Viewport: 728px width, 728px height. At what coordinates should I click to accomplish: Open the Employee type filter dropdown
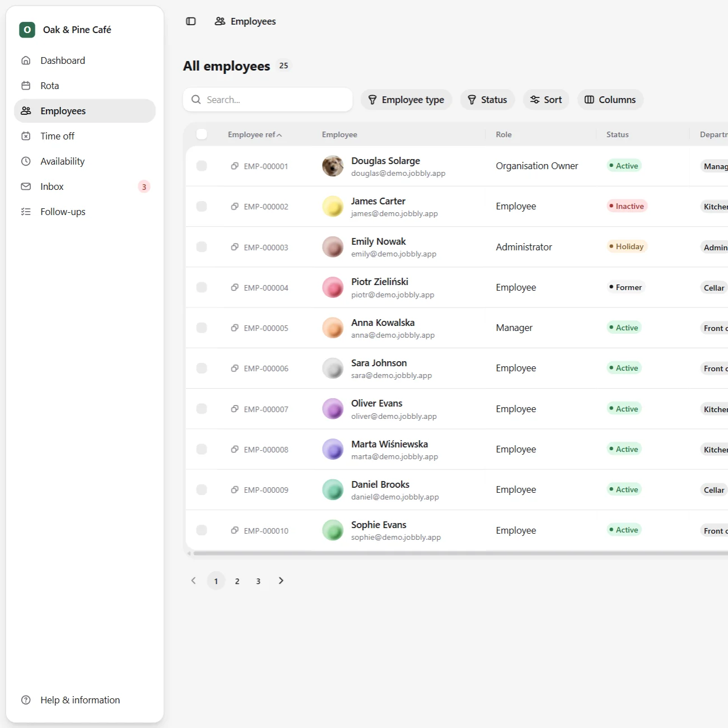click(x=406, y=100)
